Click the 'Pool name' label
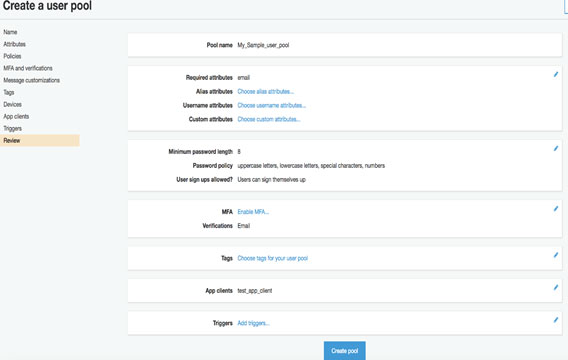 pyautogui.click(x=220, y=45)
